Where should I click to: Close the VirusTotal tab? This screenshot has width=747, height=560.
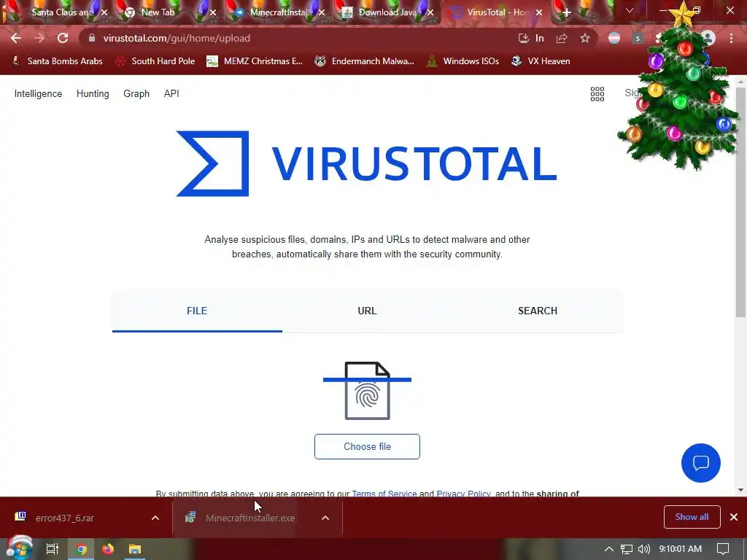coord(539,12)
